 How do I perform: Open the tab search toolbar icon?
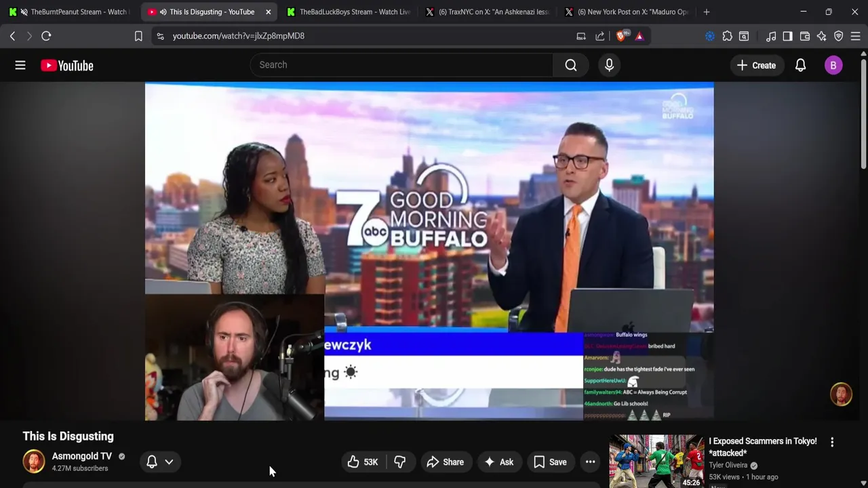pos(744,36)
